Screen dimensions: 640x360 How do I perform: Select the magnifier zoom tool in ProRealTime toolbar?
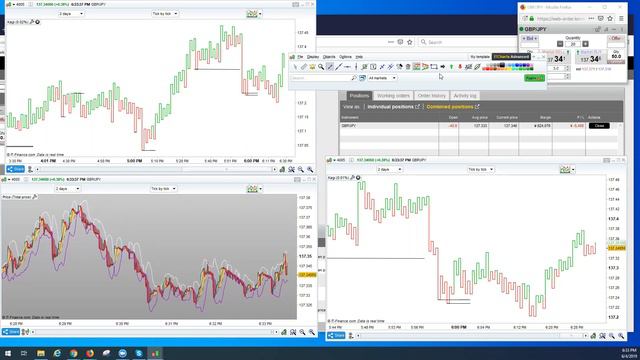321,67
